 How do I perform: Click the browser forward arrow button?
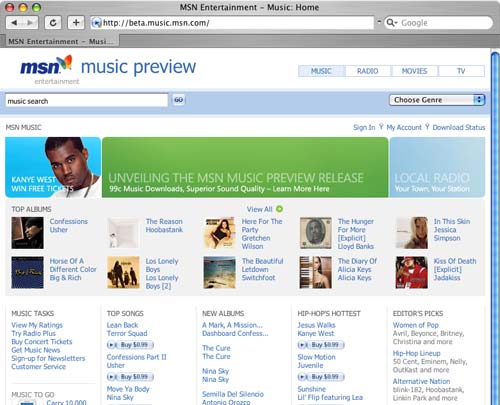(30, 23)
